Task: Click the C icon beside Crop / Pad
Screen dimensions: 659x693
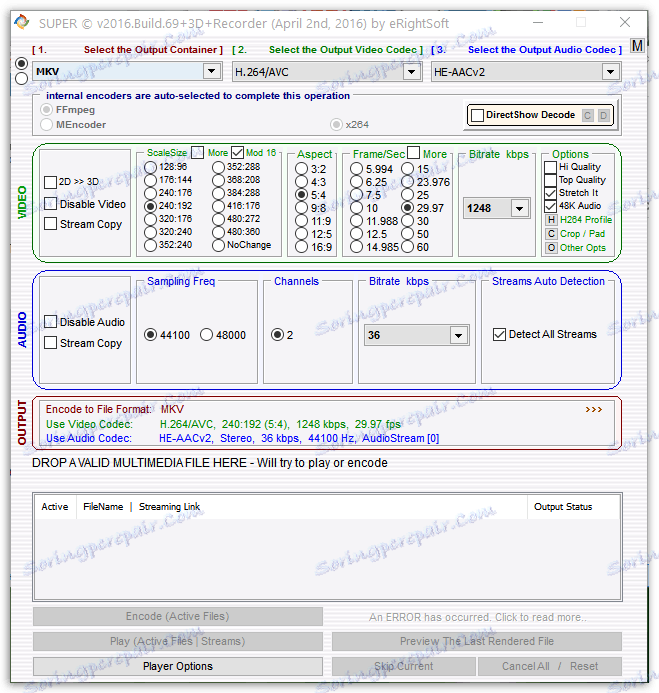Action: coord(551,234)
